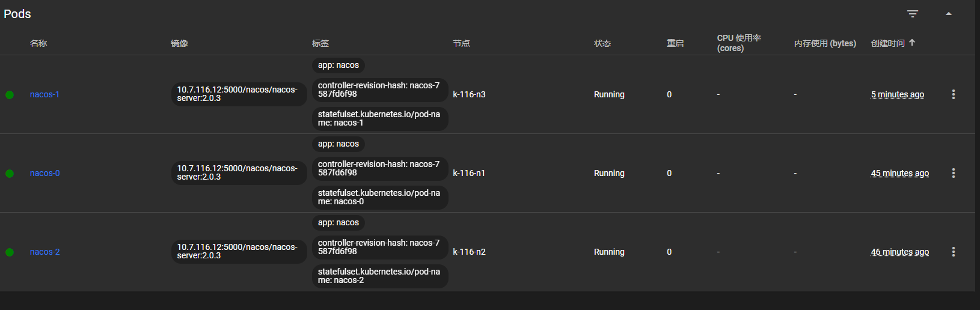The image size is (980, 310).
Task: Click the 节点 column header
Action: [462, 43]
